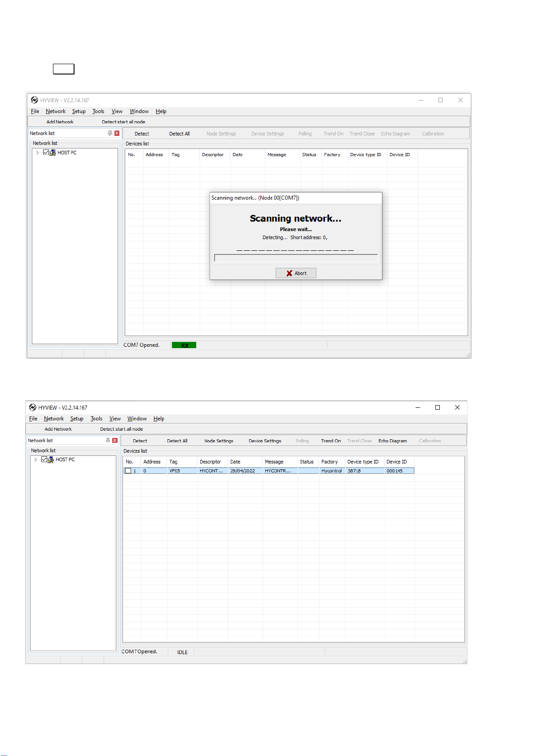The image size is (535, 756).
Task: Click the HOST PC computer icon in lower window
Action: coord(51,459)
